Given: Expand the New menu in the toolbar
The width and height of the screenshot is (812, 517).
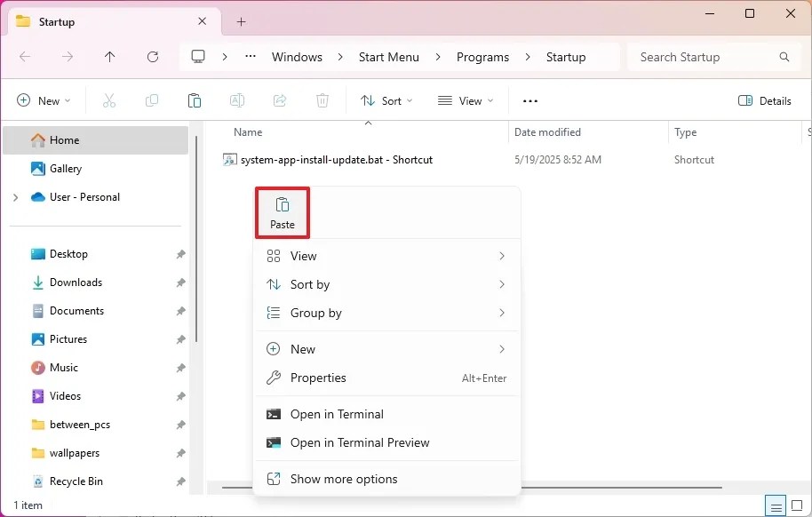Looking at the screenshot, I should pyautogui.click(x=44, y=100).
